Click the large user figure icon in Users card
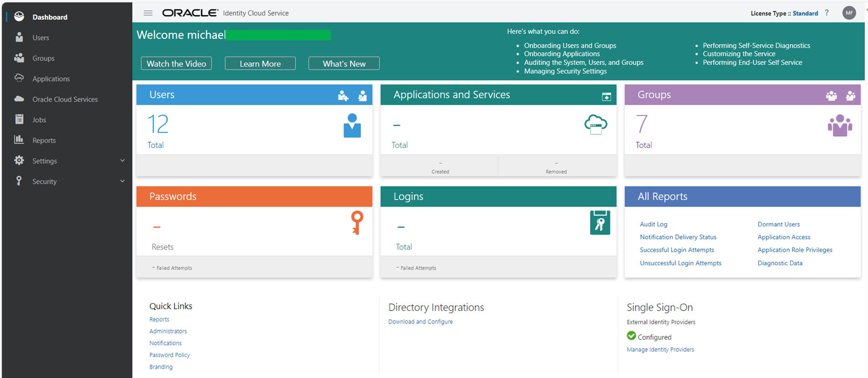868x378 pixels. [x=352, y=126]
